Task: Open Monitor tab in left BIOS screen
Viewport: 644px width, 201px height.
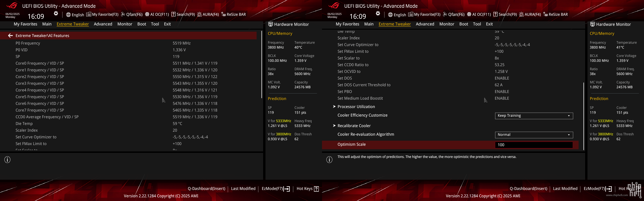Action: 125,24
